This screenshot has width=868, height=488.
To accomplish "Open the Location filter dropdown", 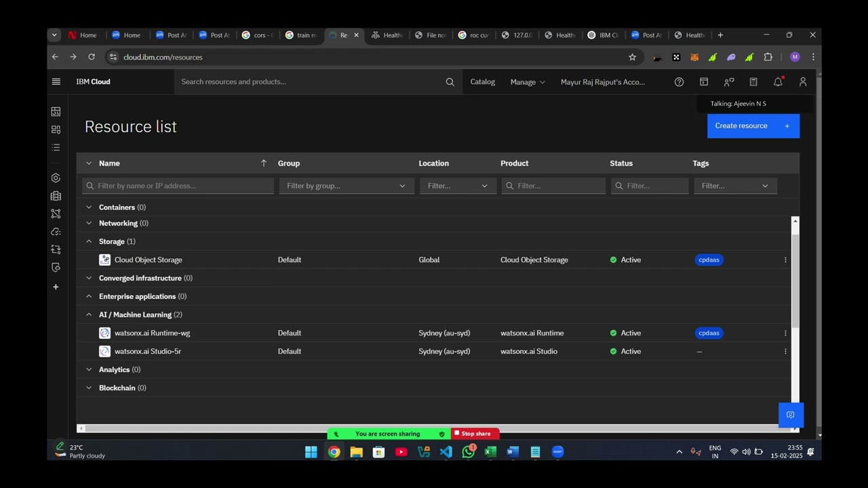I will point(457,186).
